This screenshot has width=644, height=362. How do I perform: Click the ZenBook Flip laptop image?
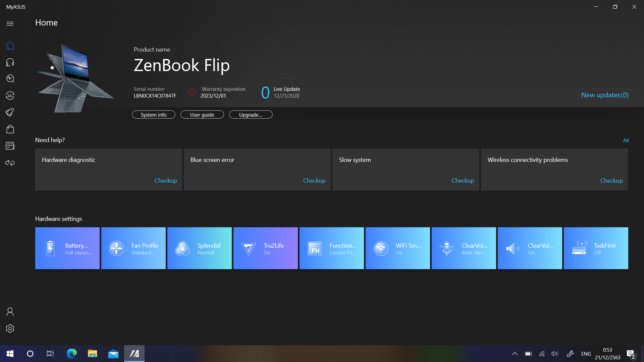tap(76, 79)
